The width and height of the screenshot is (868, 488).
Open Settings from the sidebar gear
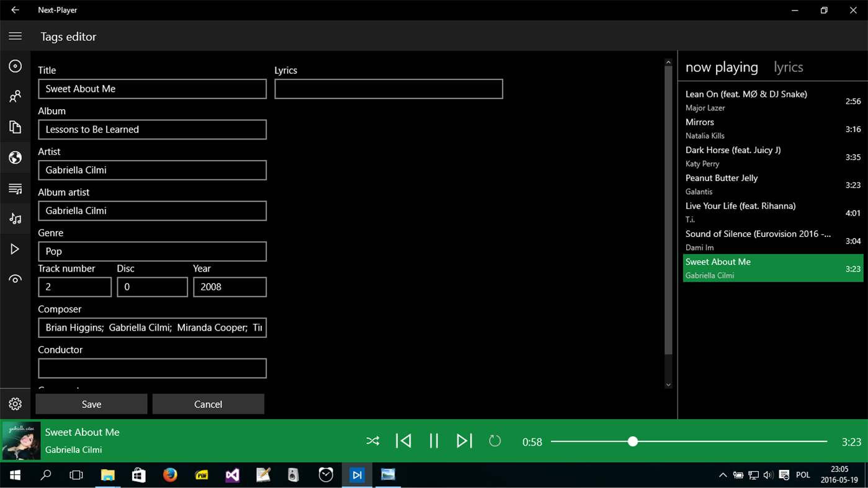[15, 404]
